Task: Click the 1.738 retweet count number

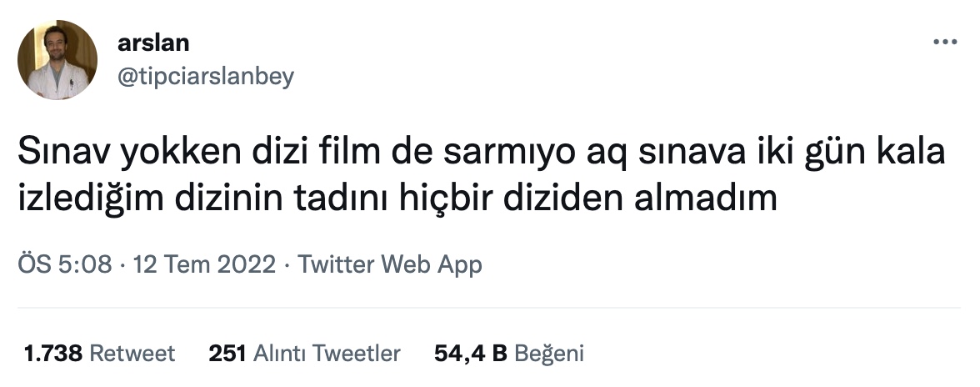Action: pos(53,354)
